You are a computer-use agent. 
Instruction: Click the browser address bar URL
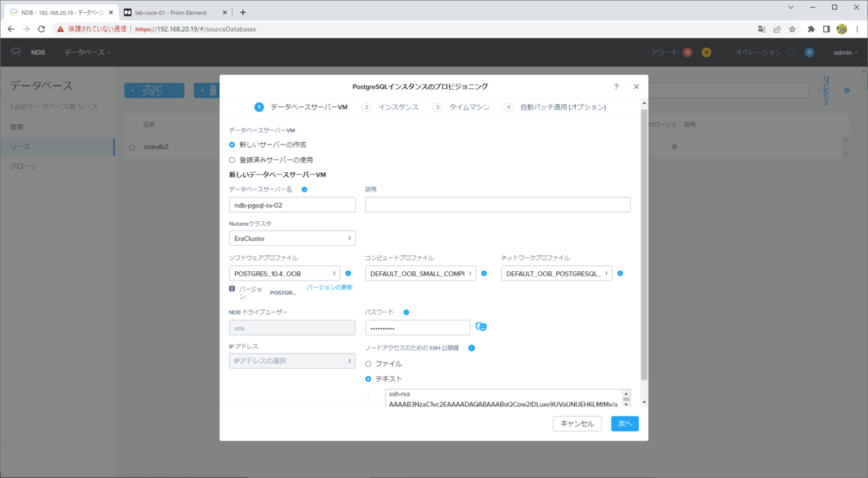195,29
